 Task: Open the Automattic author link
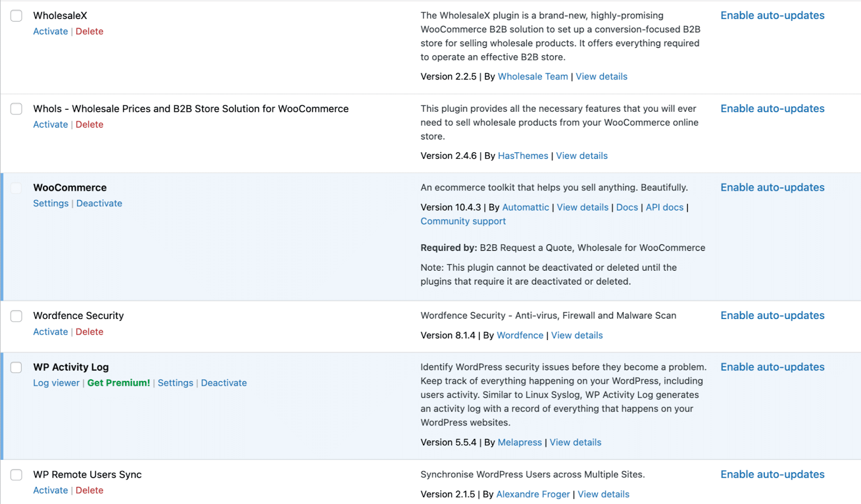point(526,207)
